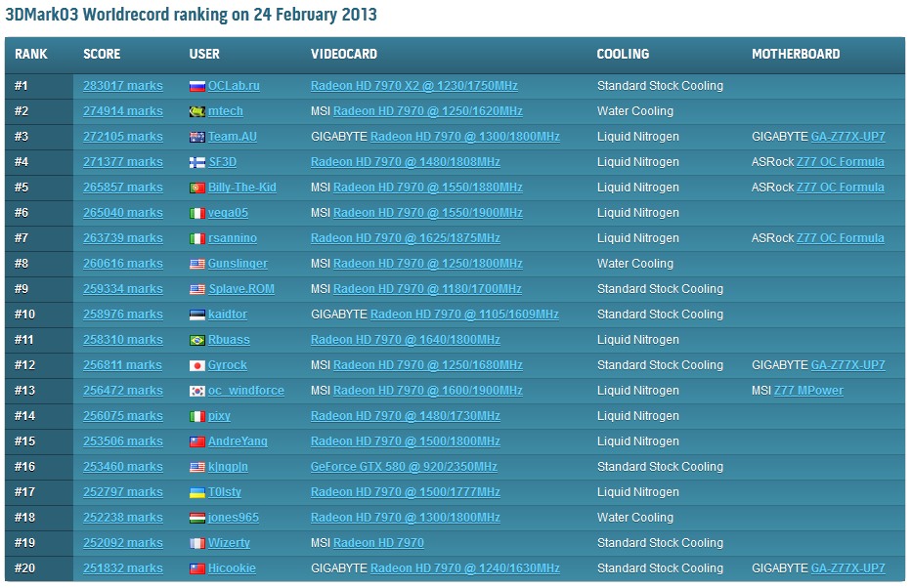Open kaidtor user profile

tap(228, 315)
